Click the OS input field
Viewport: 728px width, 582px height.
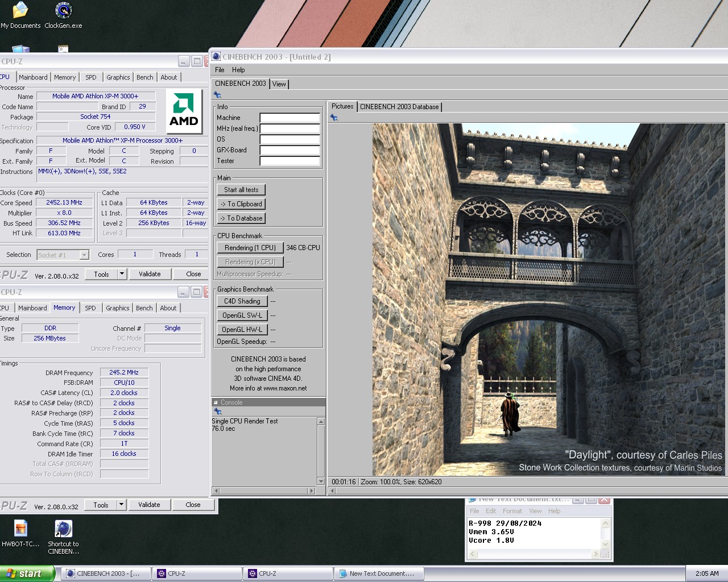(289, 139)
